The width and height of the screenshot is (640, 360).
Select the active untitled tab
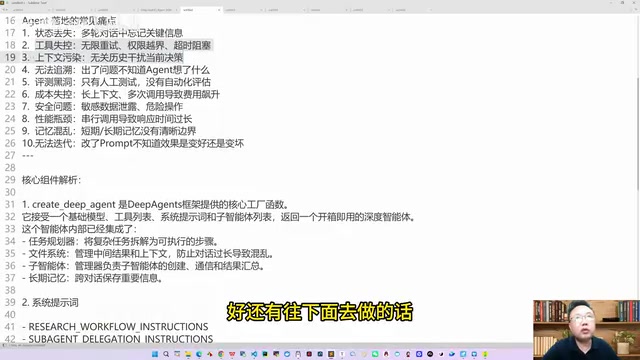click(x=201, y=10)
